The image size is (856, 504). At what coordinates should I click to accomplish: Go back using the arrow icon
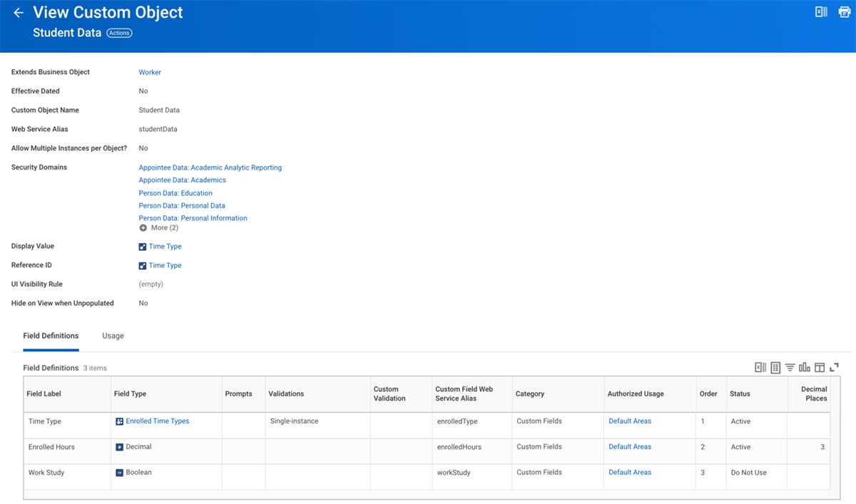[19, 13]
